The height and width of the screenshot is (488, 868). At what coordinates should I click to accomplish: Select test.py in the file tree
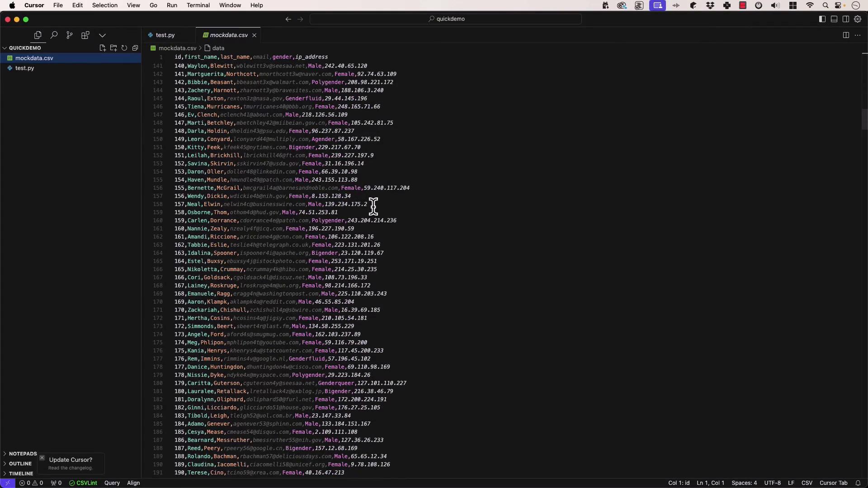pos(24,68)
